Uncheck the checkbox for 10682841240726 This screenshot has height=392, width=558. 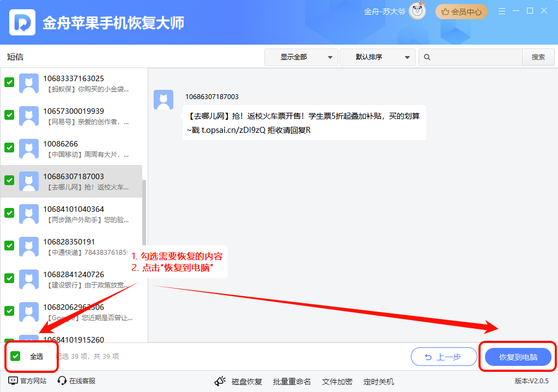pyautogui.click(x=9, y=279)
